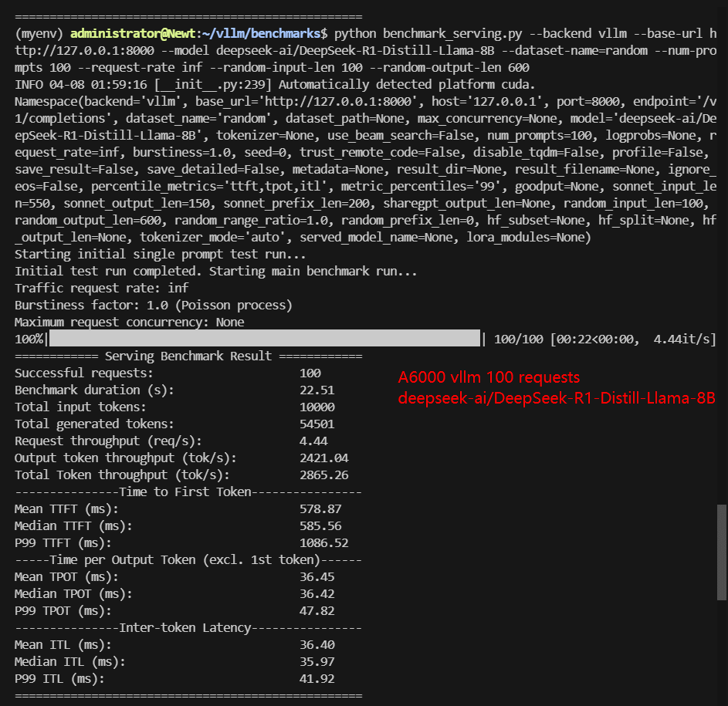Click the 'P99 TPOT (ms):' label
728x706 pixels.
[x=63, y=611]
